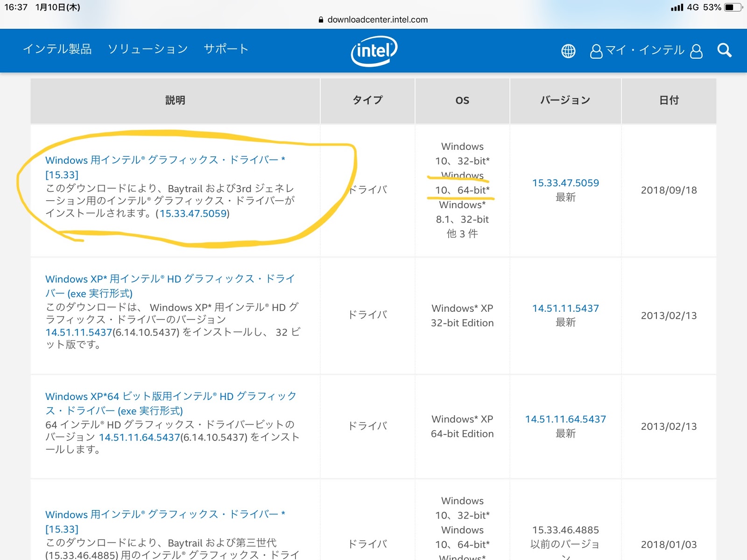The width and height of the screenshot is (747, 560).
Task: Click the Intel logo
Action: 374,50
